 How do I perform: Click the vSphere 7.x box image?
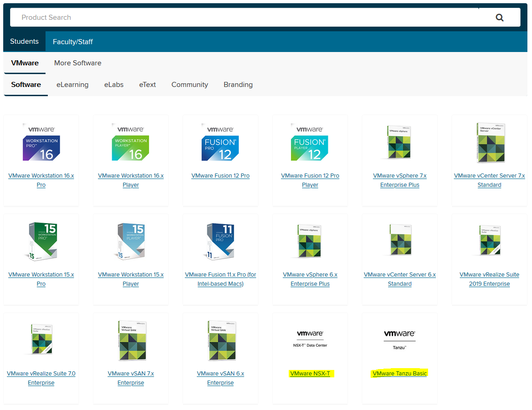(400, 142)
